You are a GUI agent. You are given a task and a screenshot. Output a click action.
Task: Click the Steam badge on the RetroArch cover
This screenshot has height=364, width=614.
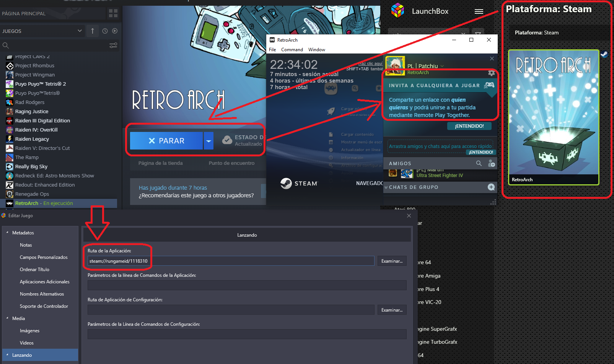604,54
